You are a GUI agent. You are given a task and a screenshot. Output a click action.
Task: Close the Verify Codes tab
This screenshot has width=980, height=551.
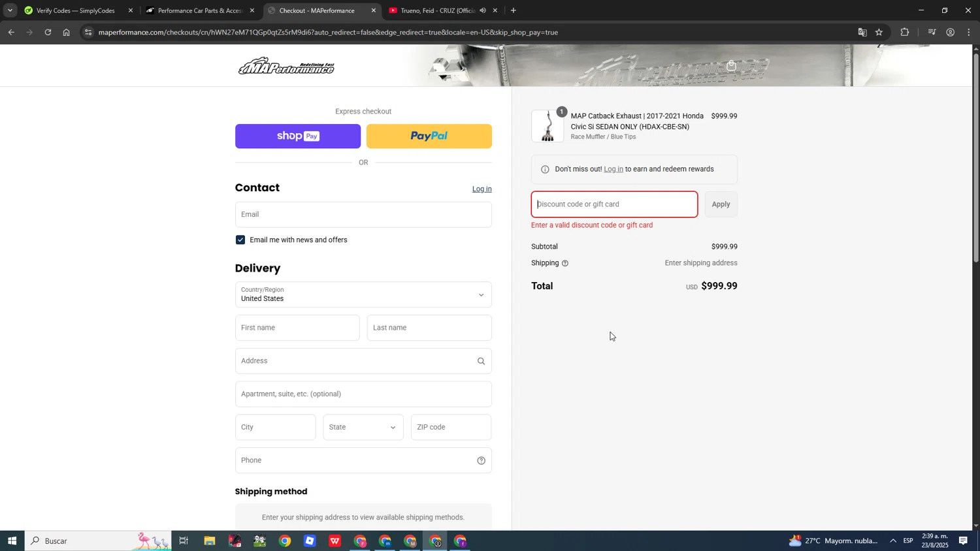pos(131,10)
